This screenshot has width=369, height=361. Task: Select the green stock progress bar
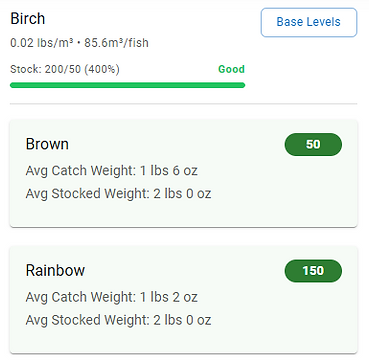point(128,85)
